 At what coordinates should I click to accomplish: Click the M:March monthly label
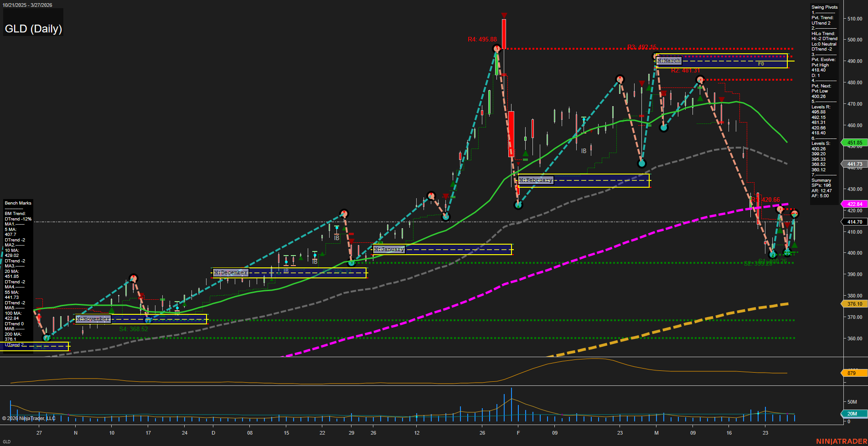[669, 61]
